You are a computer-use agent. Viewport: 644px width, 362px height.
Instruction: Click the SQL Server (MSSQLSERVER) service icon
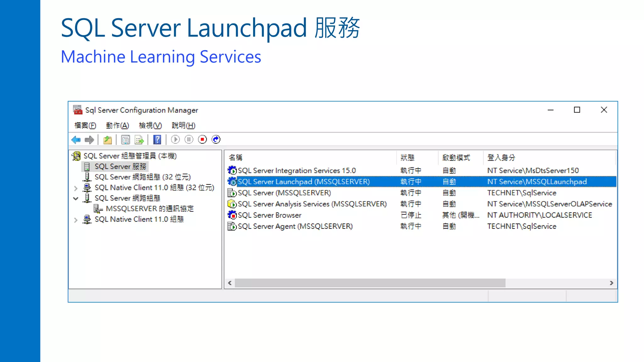click(x=232, y=193)
